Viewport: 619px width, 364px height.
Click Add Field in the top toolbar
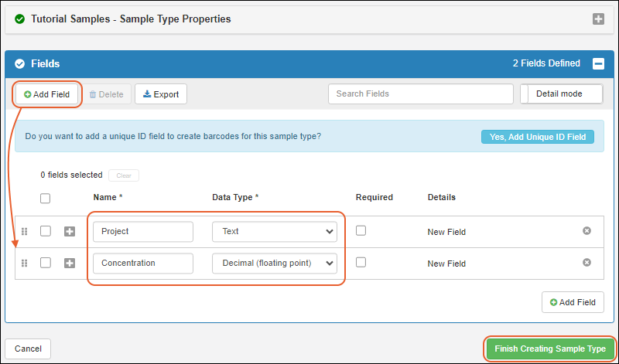pos(46,94)
